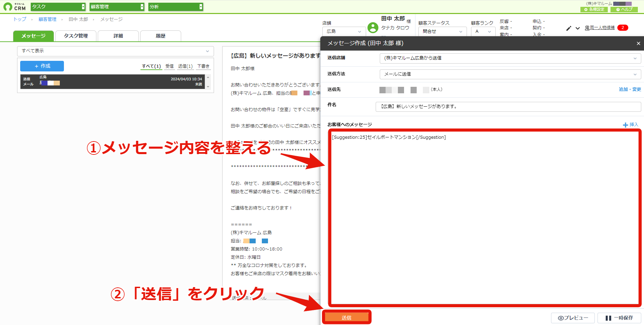Click the pencil edit icon
644x325 pixels.
tap(568, 28)
